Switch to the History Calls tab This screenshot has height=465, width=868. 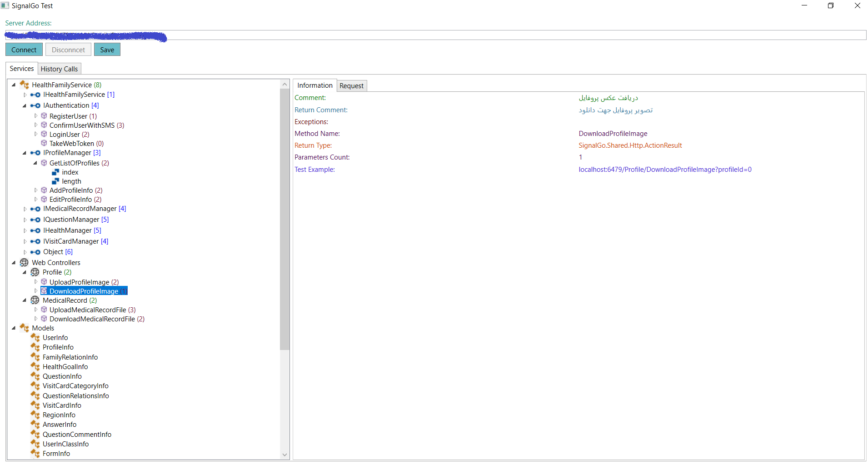click(x=59, y=69)
